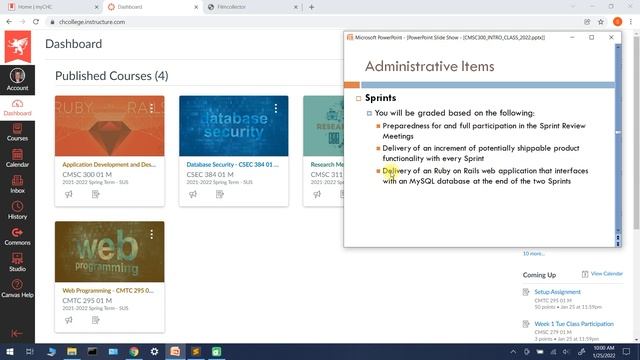Open Courses in the Canvas sidebar
This screenshot has height=360, width=640.
point(17,133)
